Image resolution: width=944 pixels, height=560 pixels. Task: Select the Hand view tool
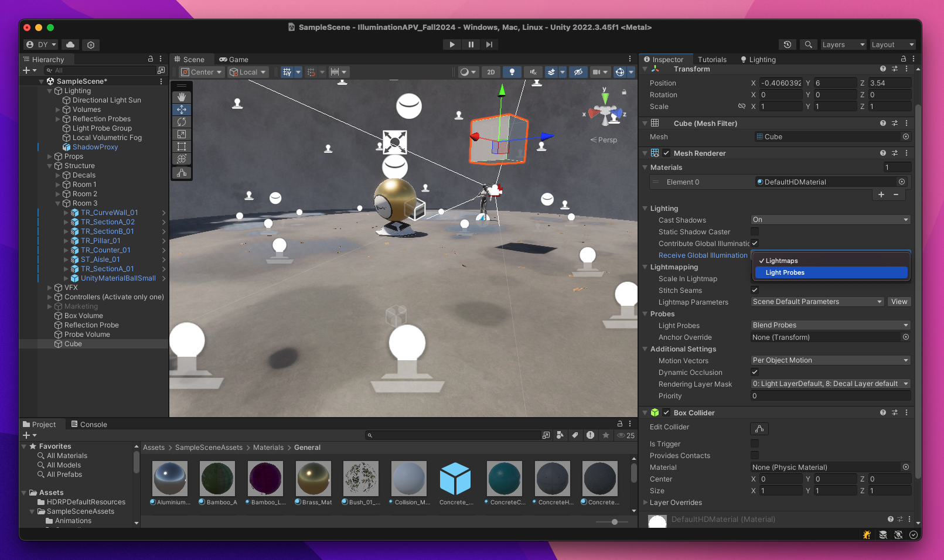pyautogui.click(x=182, y=97)
